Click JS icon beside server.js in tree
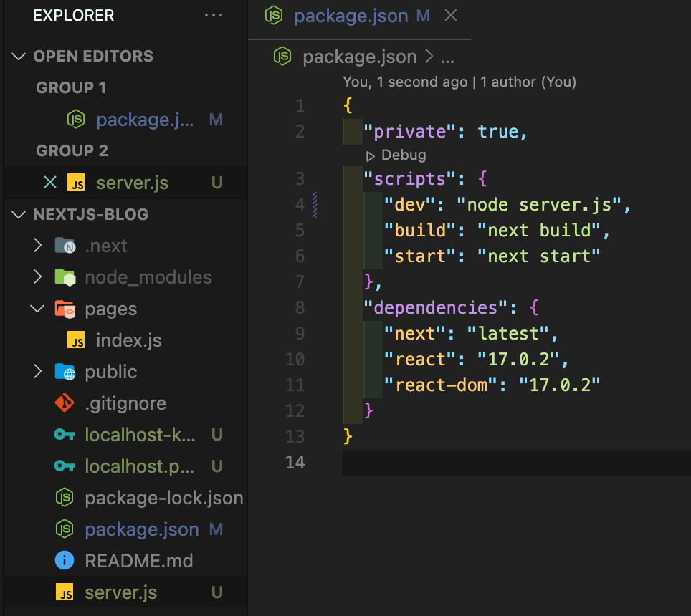This screenshot has height=616, width=691. pyautogui.click(x=65, y=592)
